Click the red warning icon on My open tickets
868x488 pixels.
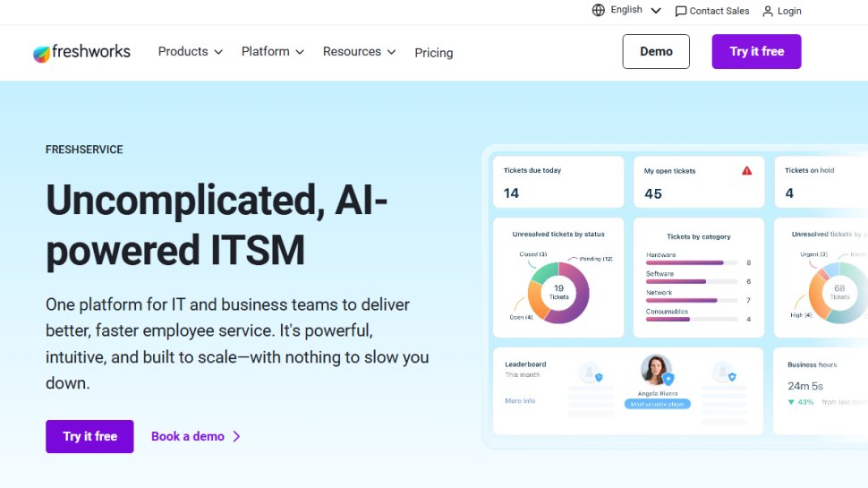tap(747, 171)
